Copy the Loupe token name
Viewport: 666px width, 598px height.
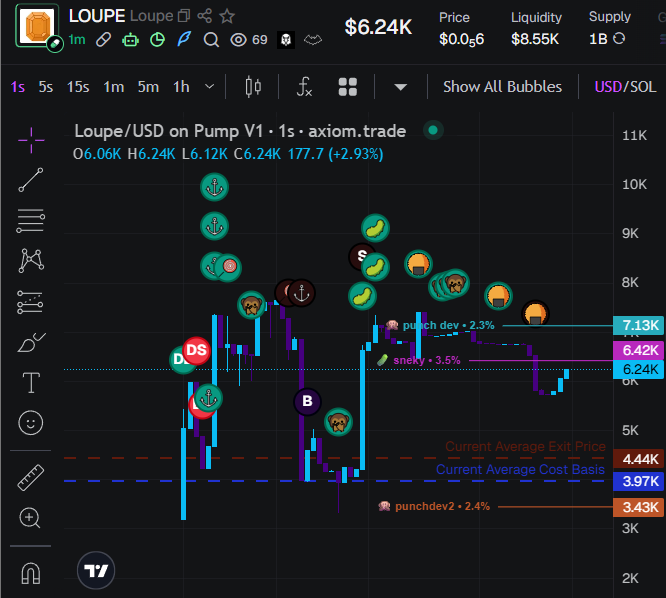184,16
